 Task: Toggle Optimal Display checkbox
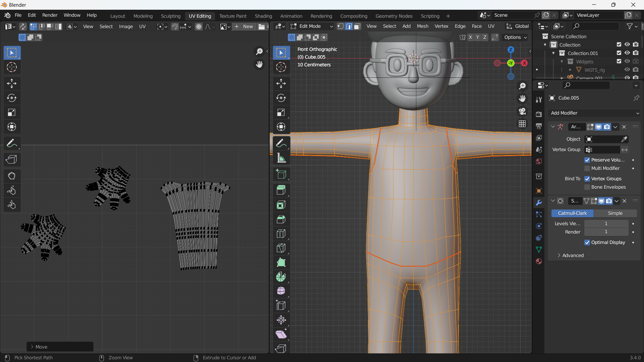(x=587, y=242)
